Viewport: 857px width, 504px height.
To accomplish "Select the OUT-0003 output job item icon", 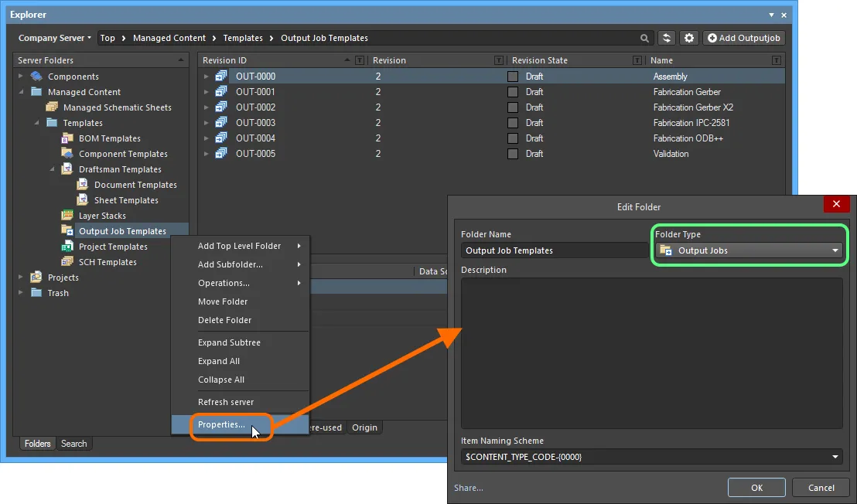I will point(220,123).
